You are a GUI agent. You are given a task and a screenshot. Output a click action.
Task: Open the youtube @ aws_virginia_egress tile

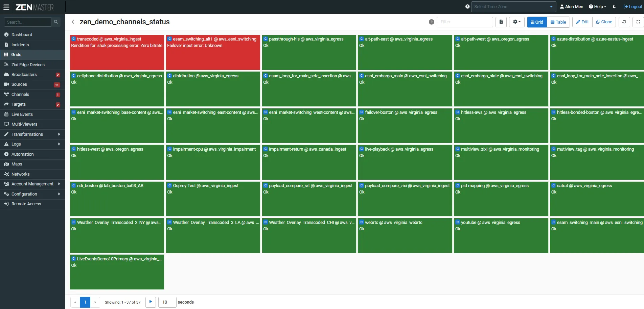click(x=501, y=235)
